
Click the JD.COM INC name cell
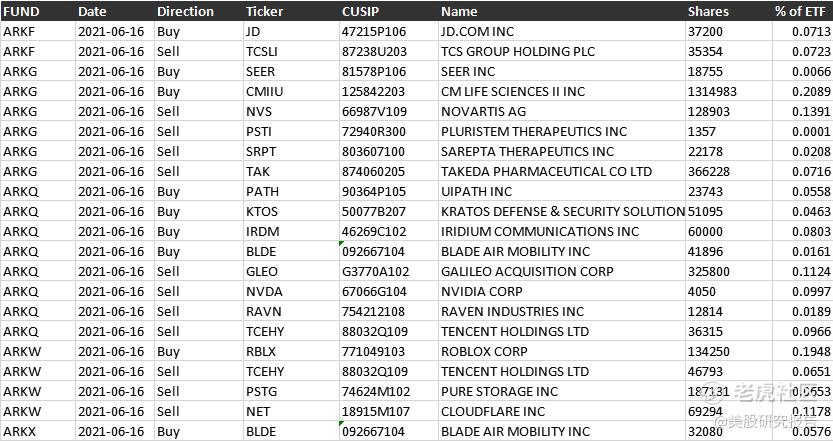[x=562, y=32]
